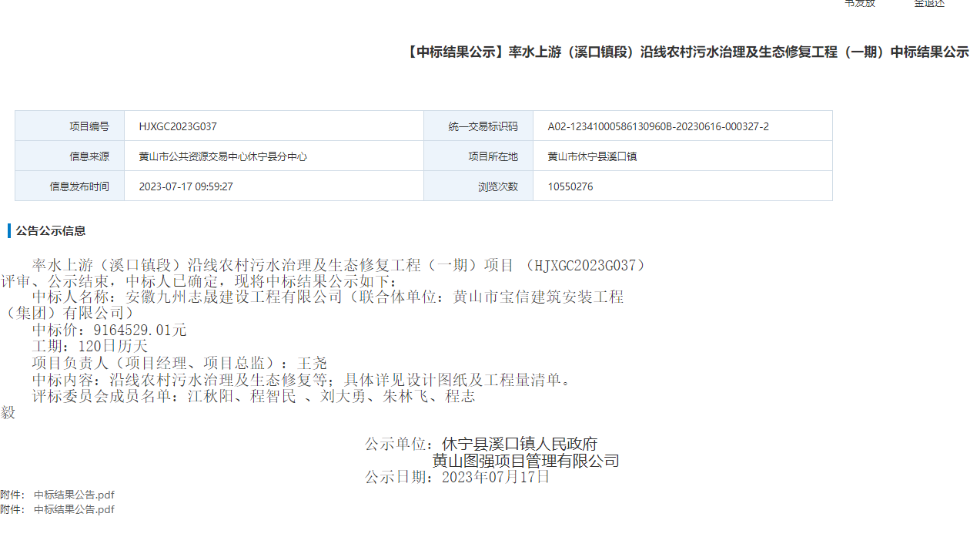This screenshot has width=980, height=537.
Task: Click the 项目所在地 label cell
Action: (x=493, y=156)
